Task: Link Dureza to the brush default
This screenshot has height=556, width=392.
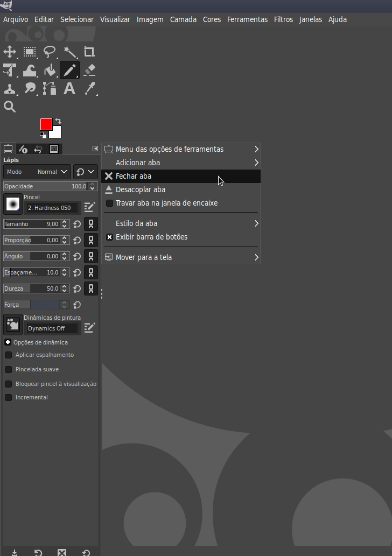Action: (91, 288)
